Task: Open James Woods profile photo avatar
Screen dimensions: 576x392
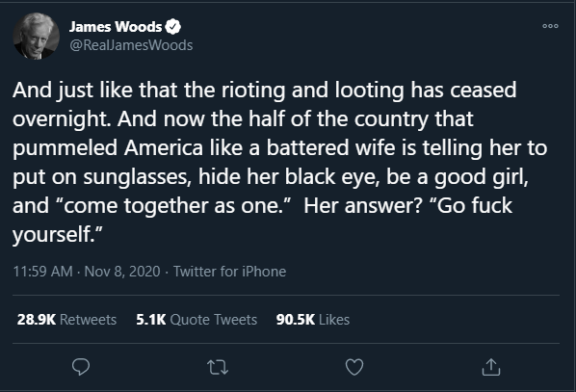Action: (36, 36)
